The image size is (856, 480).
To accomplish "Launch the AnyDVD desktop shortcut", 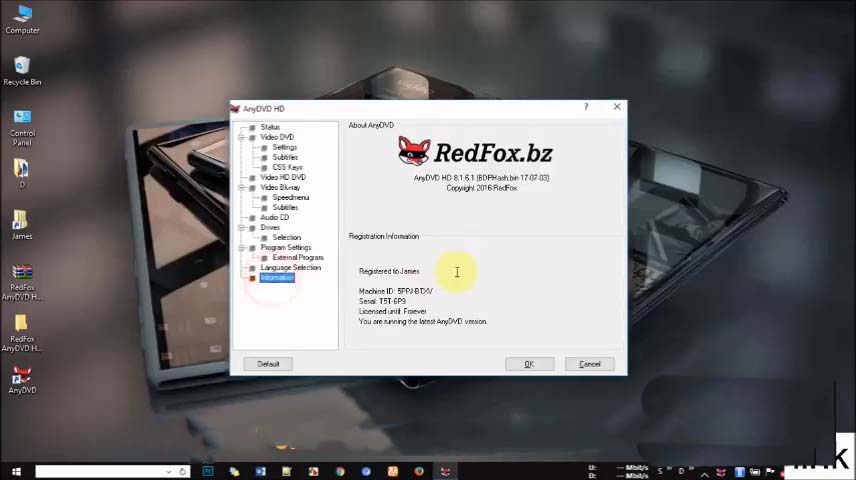I will tap(22, 380).
